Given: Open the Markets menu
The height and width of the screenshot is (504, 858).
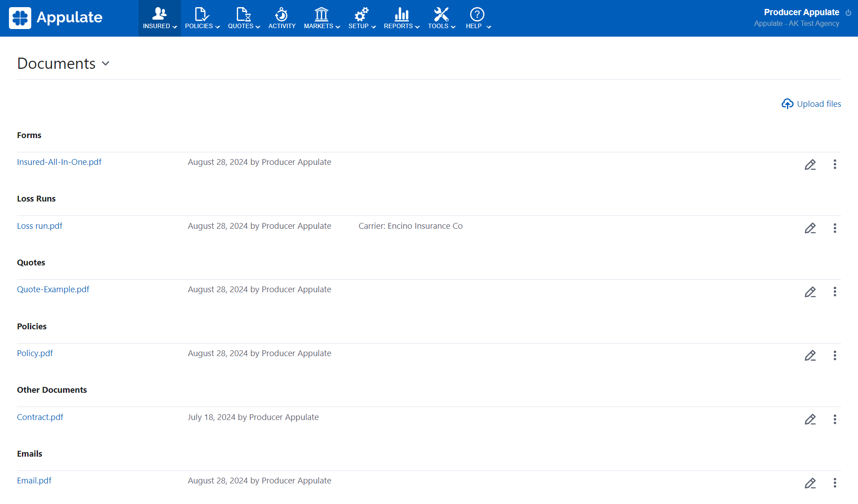Looking at the screenshot, I should tap(322, 18).
